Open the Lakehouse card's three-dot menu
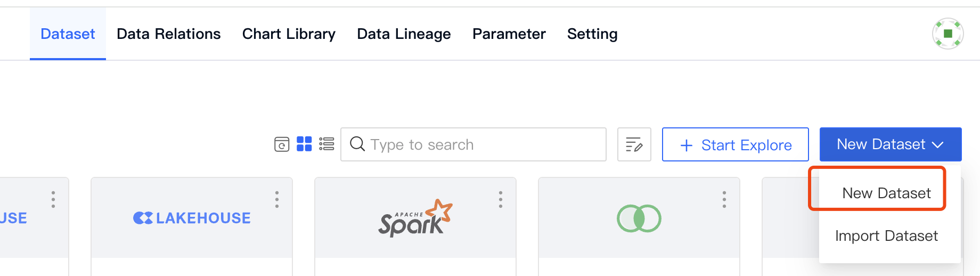 277,199
